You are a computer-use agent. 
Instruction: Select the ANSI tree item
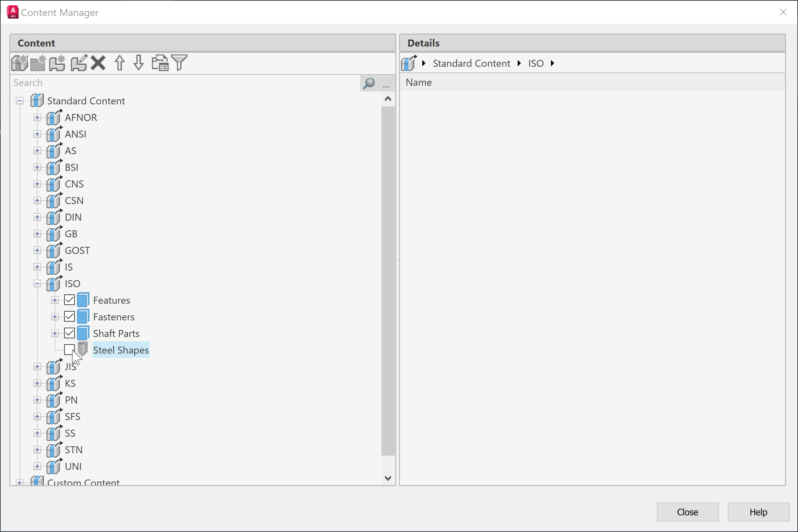(75, 134)
